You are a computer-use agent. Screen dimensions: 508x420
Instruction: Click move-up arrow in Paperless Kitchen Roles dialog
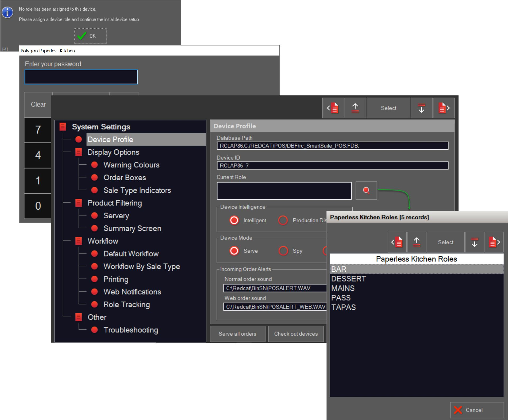416,242
